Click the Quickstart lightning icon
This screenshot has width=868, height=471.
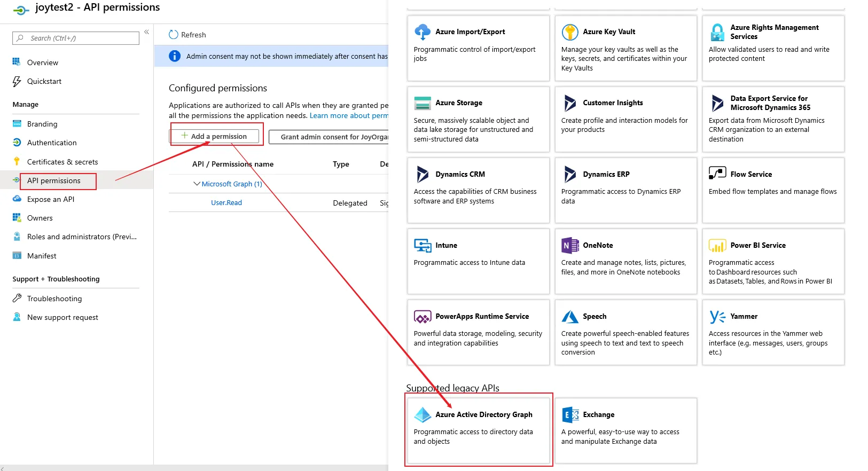[17, 81]
